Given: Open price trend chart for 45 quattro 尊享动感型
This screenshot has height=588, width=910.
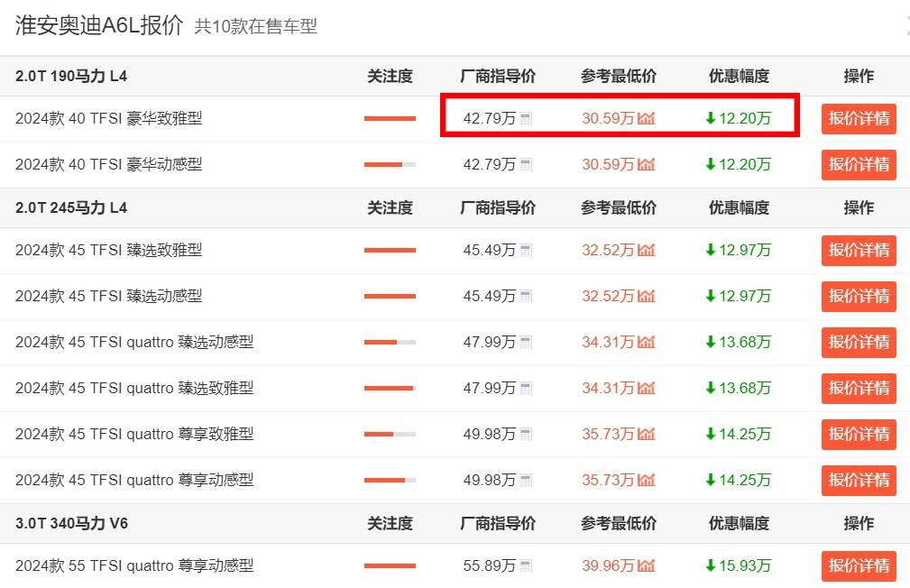Looking at the screenshot, I should tap(646, 481).
